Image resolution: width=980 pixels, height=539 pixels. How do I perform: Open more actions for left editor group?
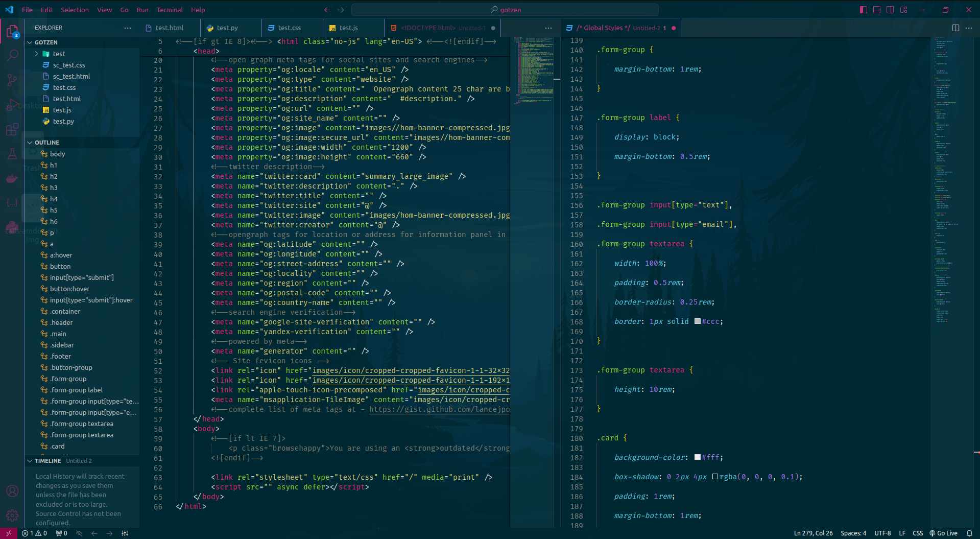[x=548, y=28]
